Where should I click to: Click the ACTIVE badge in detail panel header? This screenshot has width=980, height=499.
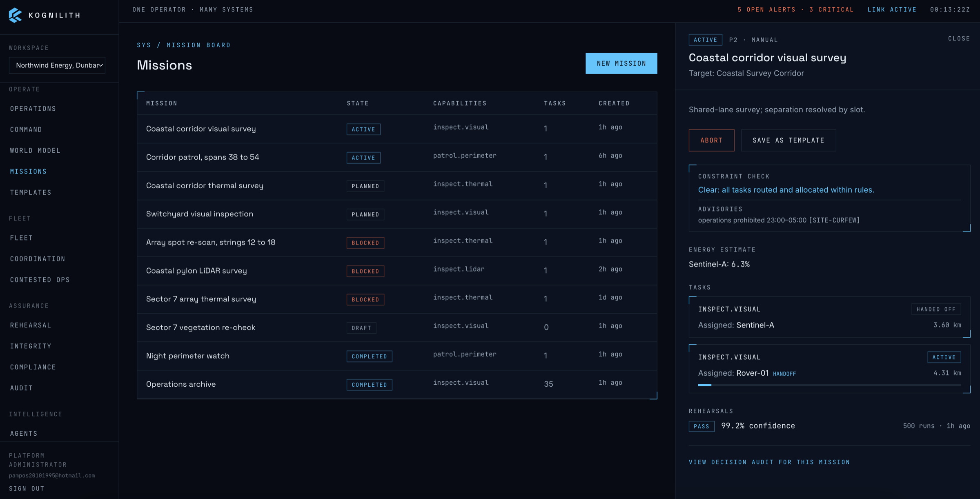pos(705,40)
